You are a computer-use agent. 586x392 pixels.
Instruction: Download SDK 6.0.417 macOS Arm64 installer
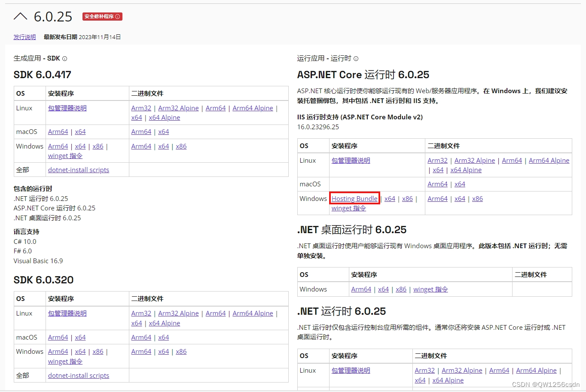[58, 132]
